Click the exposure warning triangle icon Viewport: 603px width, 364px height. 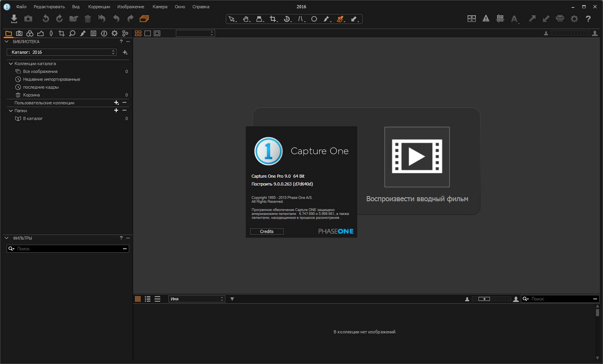(x=486, y=18)
